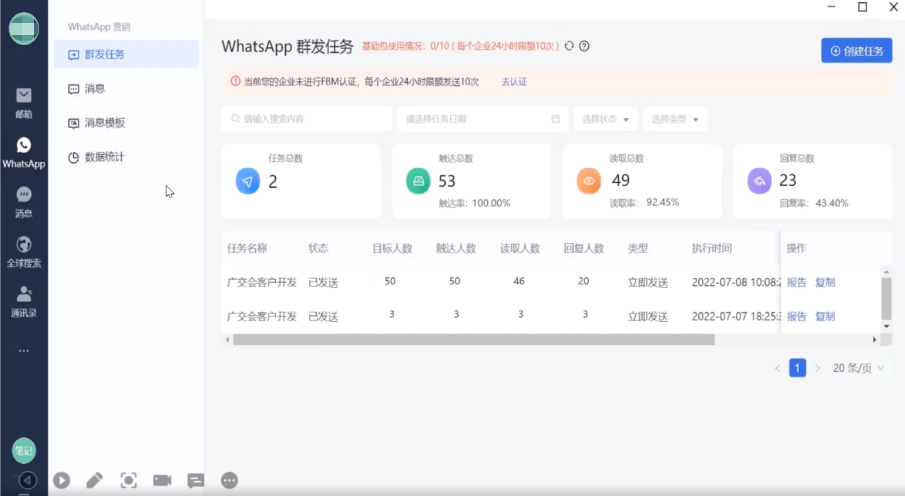The image size is (905, 496).
Task: Open 报告 for the 2022-07-08 task
Action: pyautogui.click(x=796, y=282)
